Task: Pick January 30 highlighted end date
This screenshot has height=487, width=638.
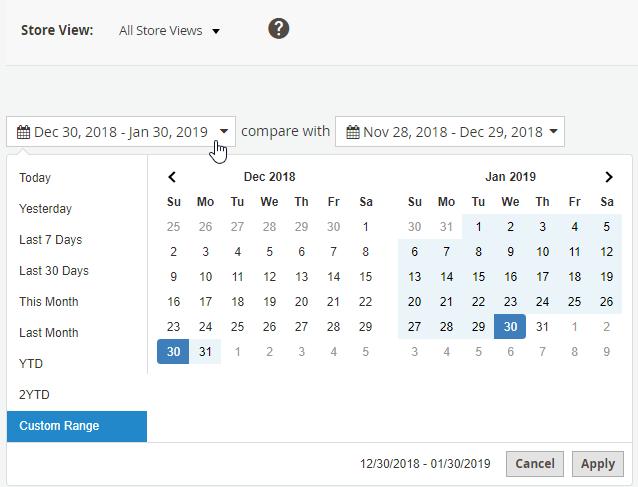Action: (x=510, y=327)
